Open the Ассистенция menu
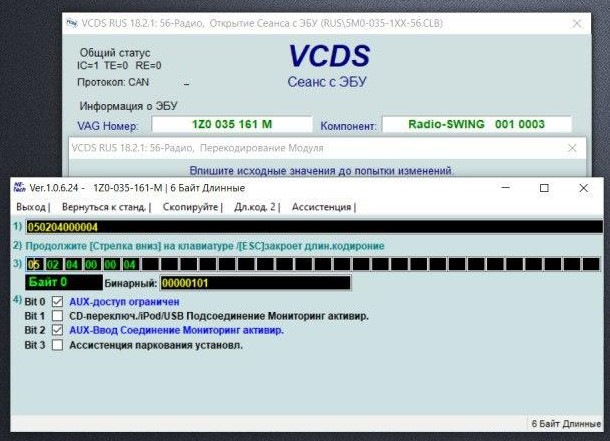The image size is (610, 441). [x=321, y=207]
